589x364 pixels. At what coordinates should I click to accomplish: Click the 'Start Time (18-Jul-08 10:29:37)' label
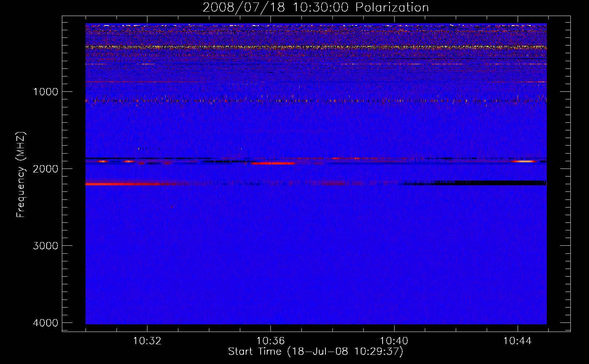click(316, 352)
